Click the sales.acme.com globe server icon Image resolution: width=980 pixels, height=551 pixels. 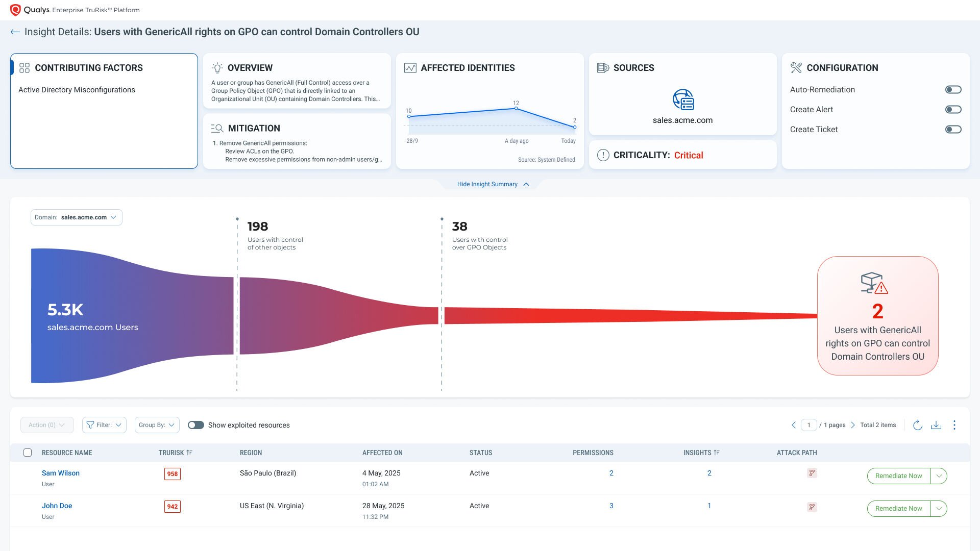click(x=683, y=100)
